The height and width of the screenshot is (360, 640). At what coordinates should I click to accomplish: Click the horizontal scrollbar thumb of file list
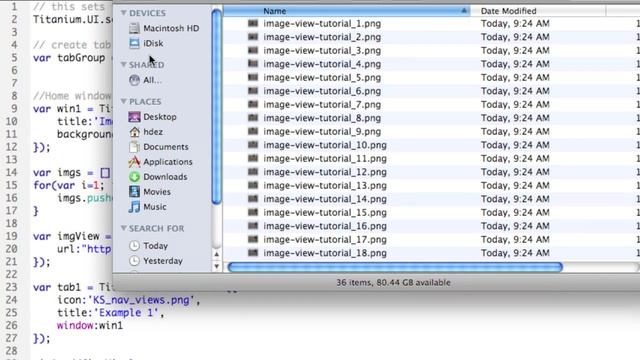395,267
